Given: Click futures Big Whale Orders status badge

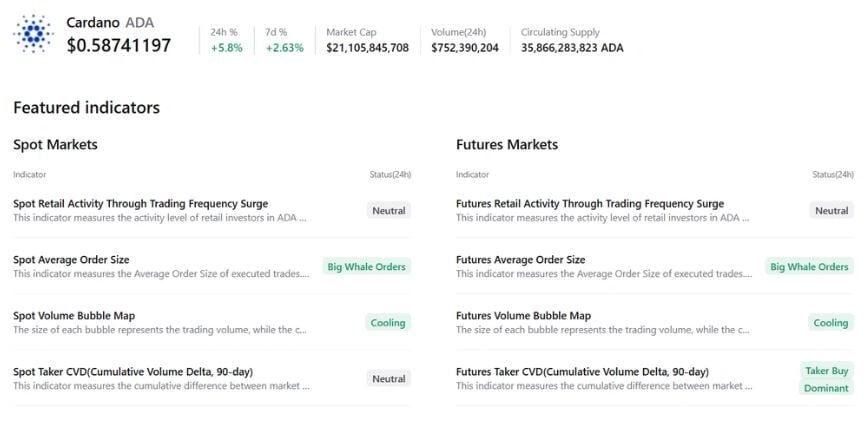Looking at the screenshot, I should (809, 267).
